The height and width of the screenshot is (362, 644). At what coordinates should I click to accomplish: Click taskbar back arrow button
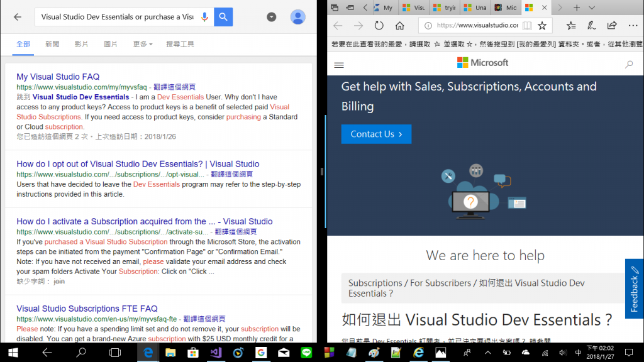point(47,353)
